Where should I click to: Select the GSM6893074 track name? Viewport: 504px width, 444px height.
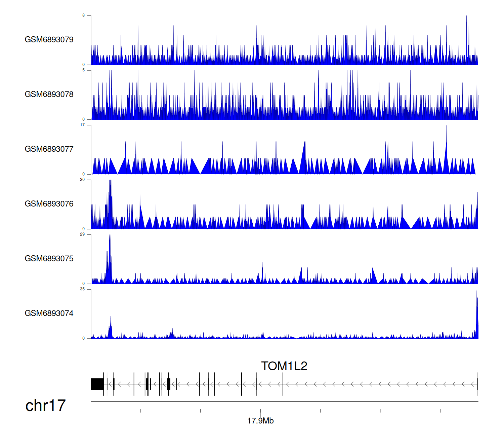(x=49, y=313)
